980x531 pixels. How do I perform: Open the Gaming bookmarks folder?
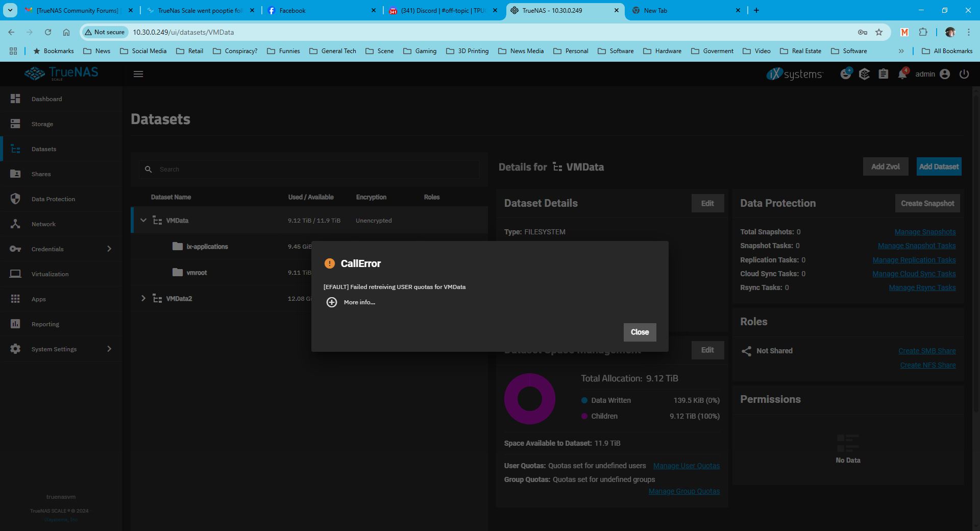click(420, 51)
